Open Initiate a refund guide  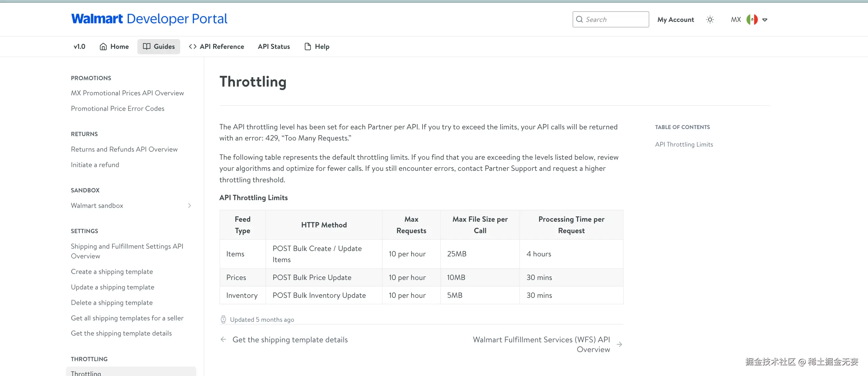coord(95,164)
